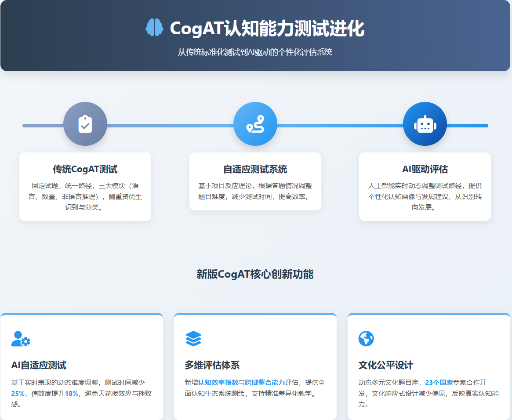This screenshot has height=420, width=512.
Task: Click the highlighted 18% figure
Action: [71, 393]
